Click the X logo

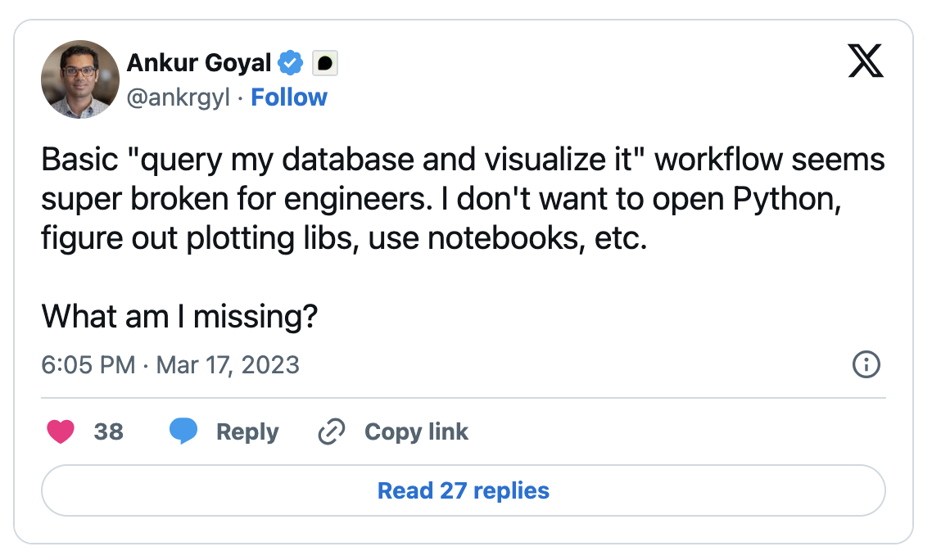pos(866,62)
